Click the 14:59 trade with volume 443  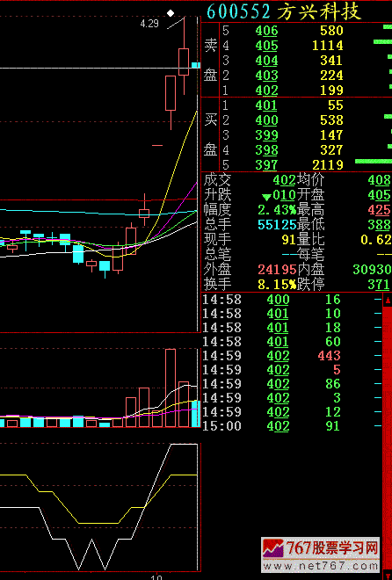(x=292, y=356)
